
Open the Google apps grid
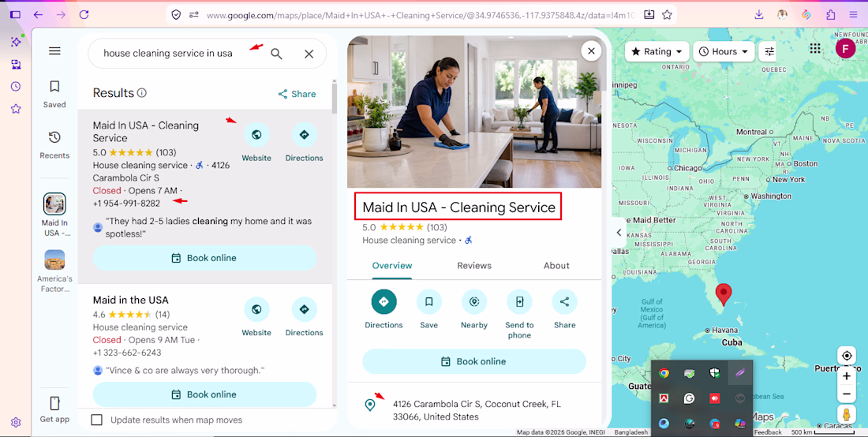click(815, 49)
